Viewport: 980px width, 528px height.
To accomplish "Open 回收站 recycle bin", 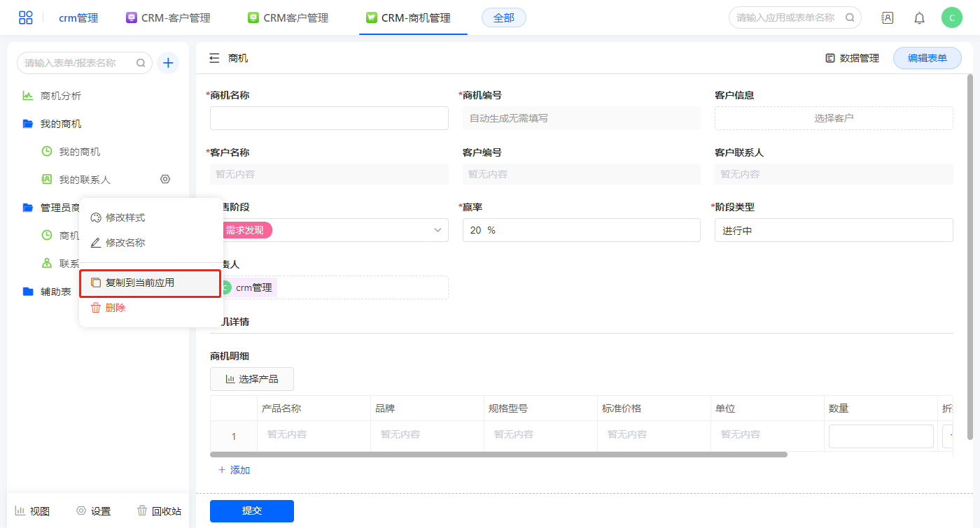I will click(159, 511).
